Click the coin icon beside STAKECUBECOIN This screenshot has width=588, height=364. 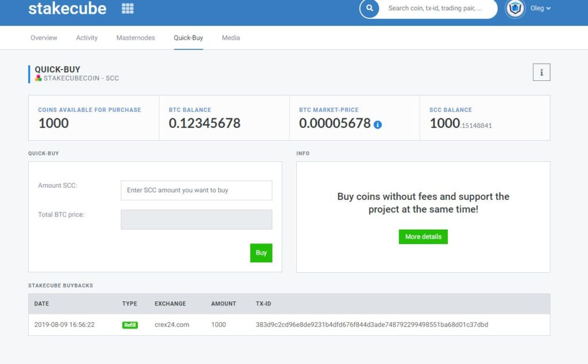pyautogui.click(x=39, y=79)
